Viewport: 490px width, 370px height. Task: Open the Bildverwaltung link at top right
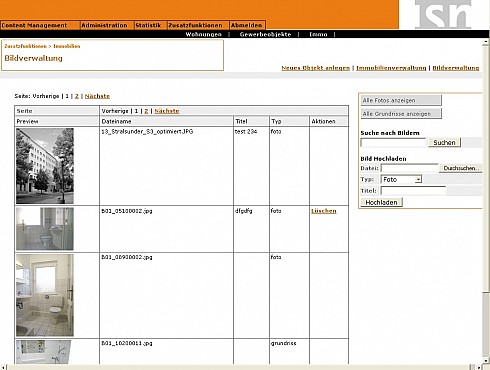[x=456, y=68]
